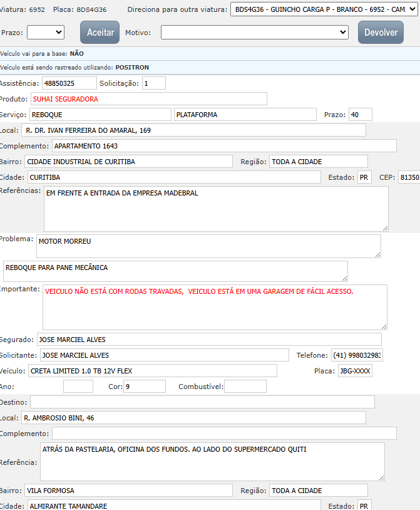
Task: Open the Direciona para outra viatura dropdown
Action: click(x=319, y=10)
